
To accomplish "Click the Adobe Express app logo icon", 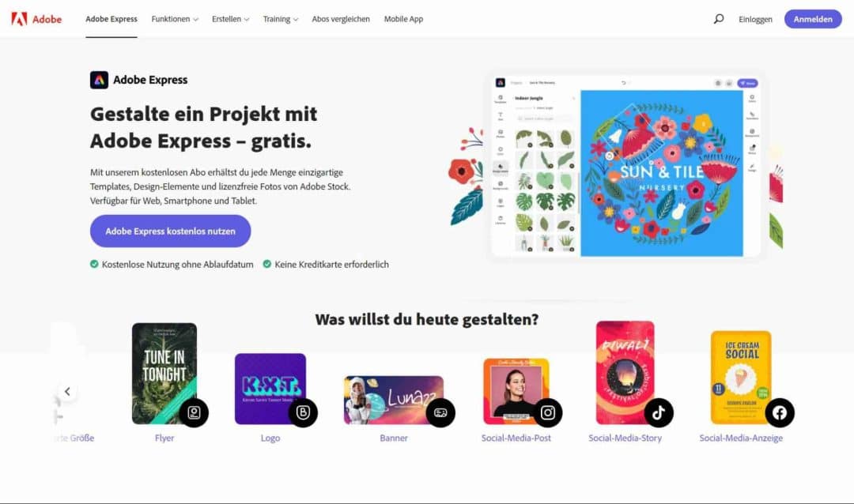I will point(99,80).
